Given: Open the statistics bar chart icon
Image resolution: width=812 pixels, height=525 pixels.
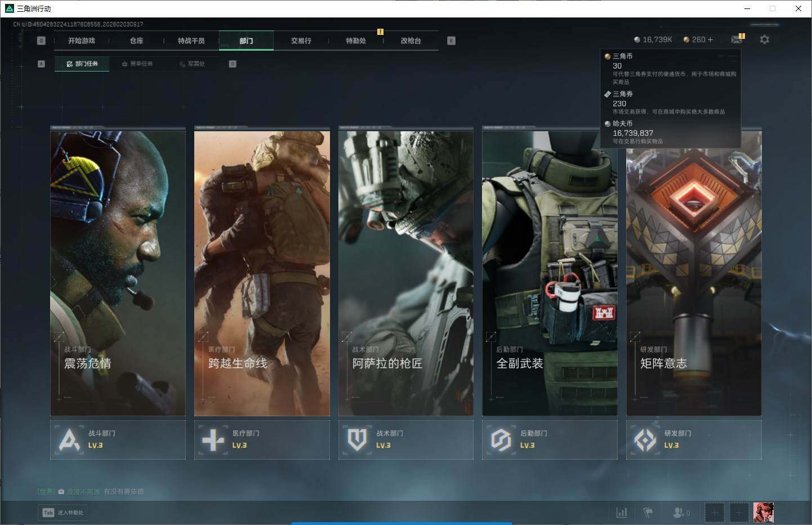Looking at the screenshot, I should [x=622, y=513].
